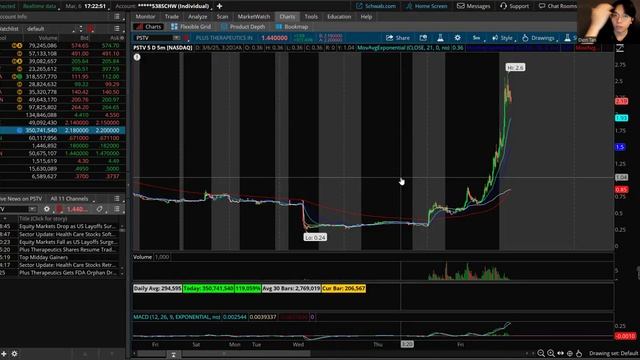Screen dimensions: 640x360
Task: Click the detach chart window icon
Action: pos(423,38)
